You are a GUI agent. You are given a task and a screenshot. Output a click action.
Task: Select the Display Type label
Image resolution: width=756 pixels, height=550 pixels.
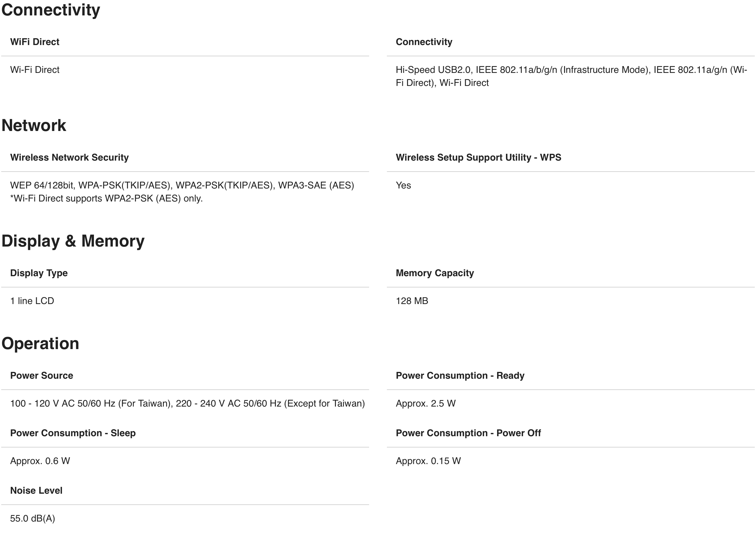tap(39, 273)
